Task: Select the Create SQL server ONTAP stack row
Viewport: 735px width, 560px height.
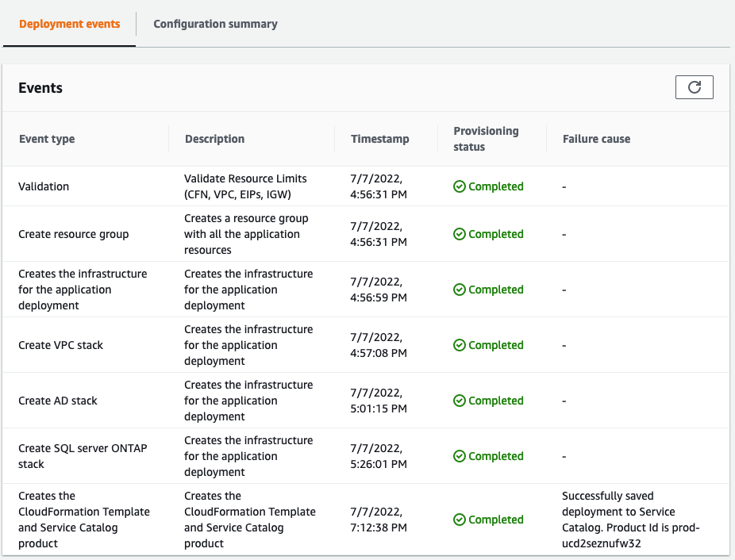Action: click(x=75, y=456)
